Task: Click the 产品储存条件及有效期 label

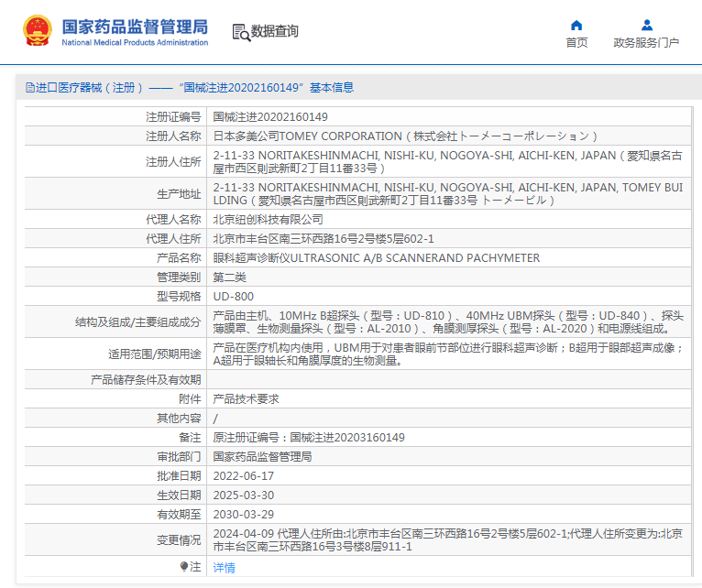Action: 146,379
